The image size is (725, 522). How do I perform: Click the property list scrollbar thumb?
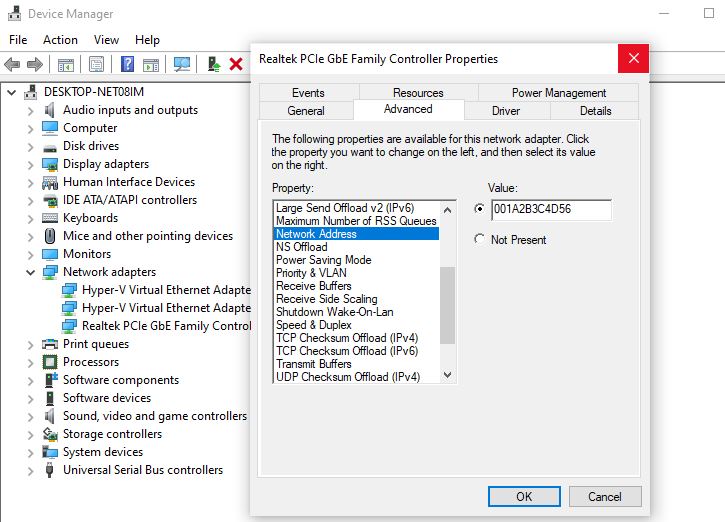click(x=447, y=305)
